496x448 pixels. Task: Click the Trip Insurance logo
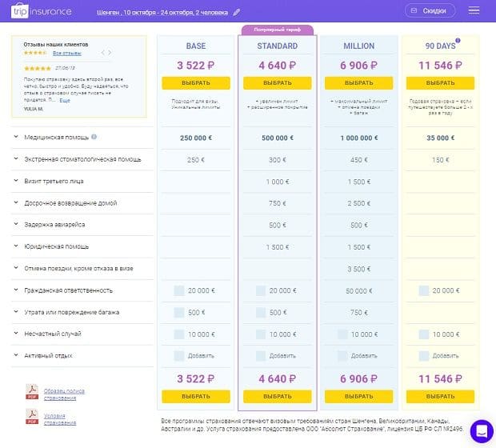[x=43, y=12]
